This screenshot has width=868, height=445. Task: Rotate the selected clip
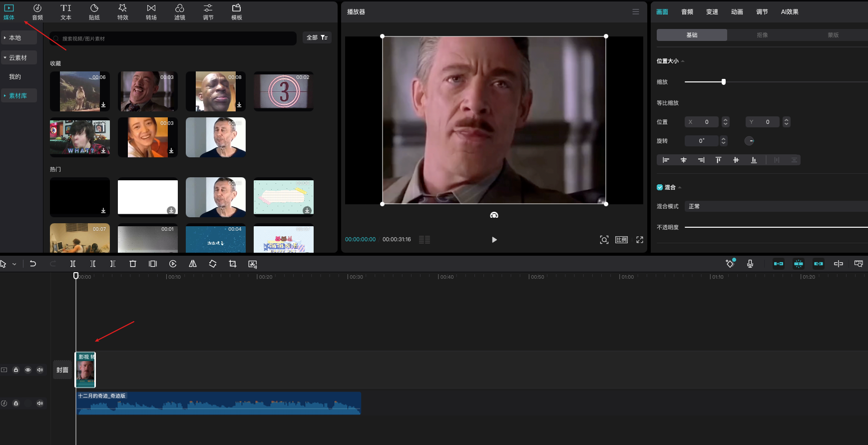pyautogui.click(x=213, y=264)
